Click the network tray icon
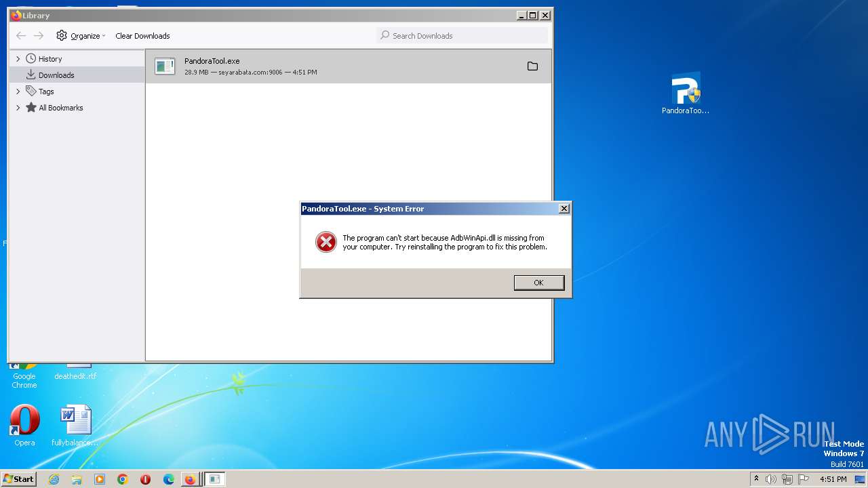868x488 pixels. 787,479
